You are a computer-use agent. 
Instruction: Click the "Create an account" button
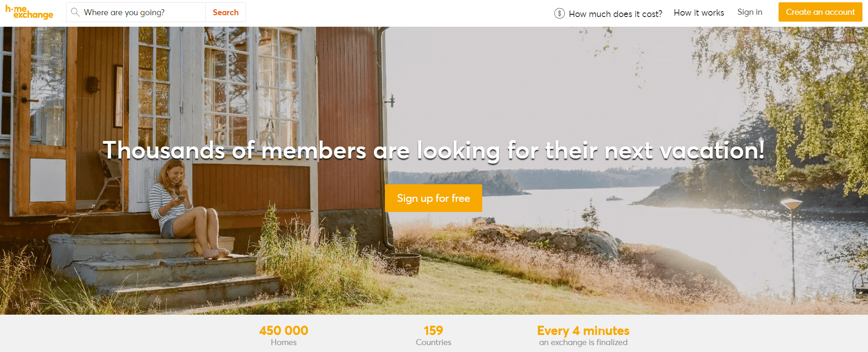(x=820, y=12)
